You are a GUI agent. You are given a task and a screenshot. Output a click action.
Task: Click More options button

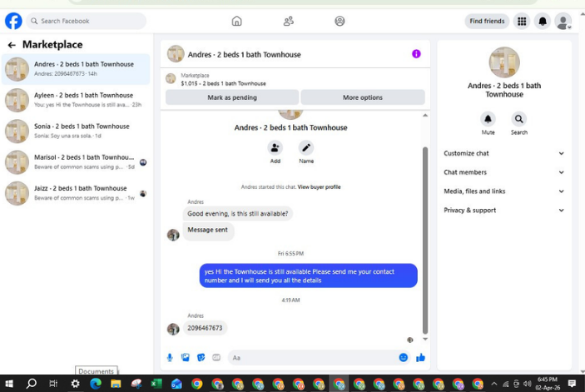pyautogui.click(x=363, y=97)
